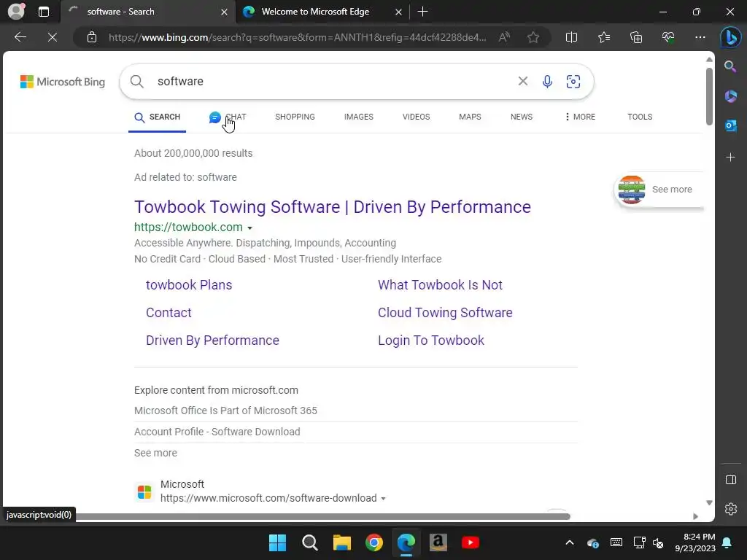The image size is (747, 560).
Task: Open Microsoft Office Is Part of Microsoft 365
Action: 225,411
